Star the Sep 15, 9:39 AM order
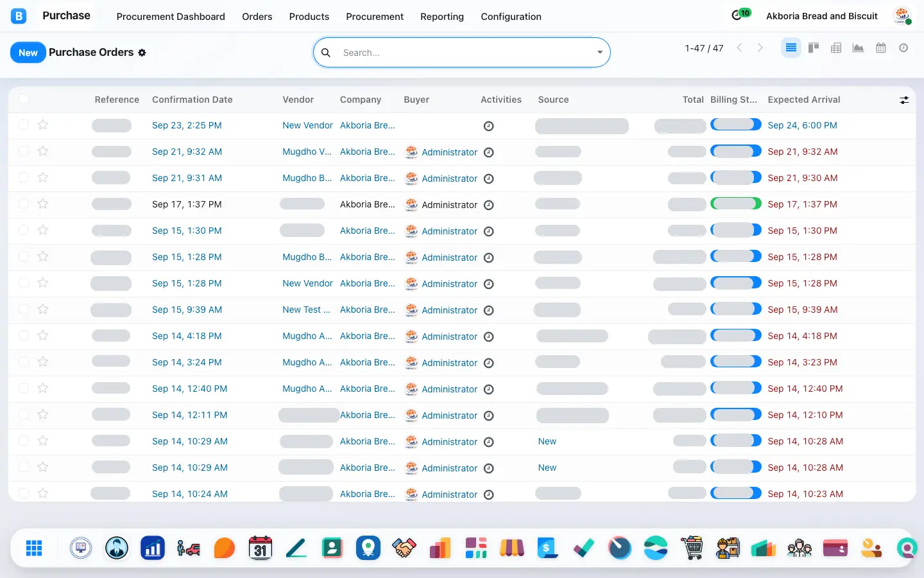 pos(43,309)
